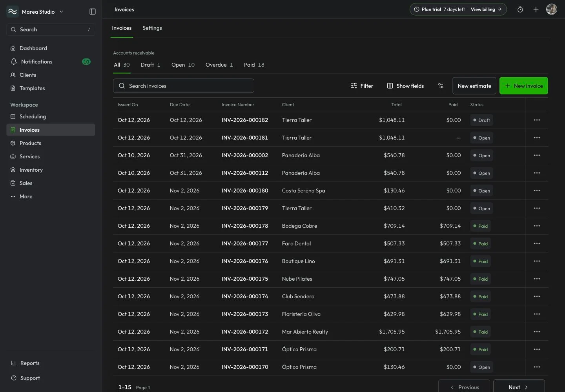565x392 pixels.
Task: Open Reports in the sidebar
Action: [x=51, y=363]
